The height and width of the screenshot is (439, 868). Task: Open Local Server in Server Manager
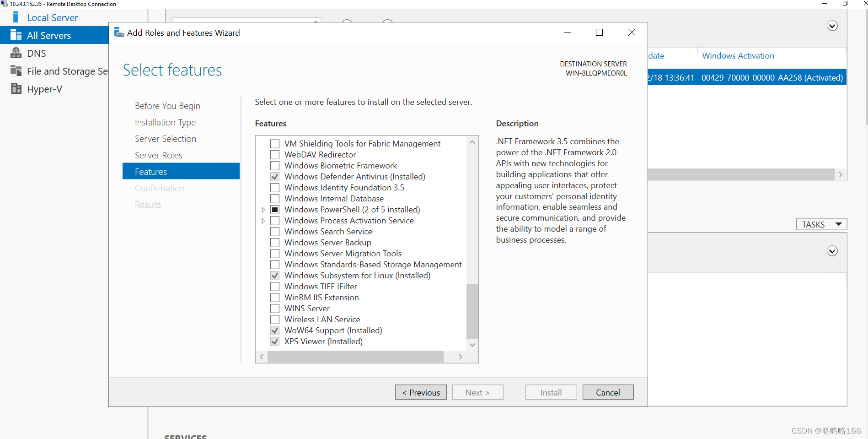pyautogui.click(x=53, y=17)
